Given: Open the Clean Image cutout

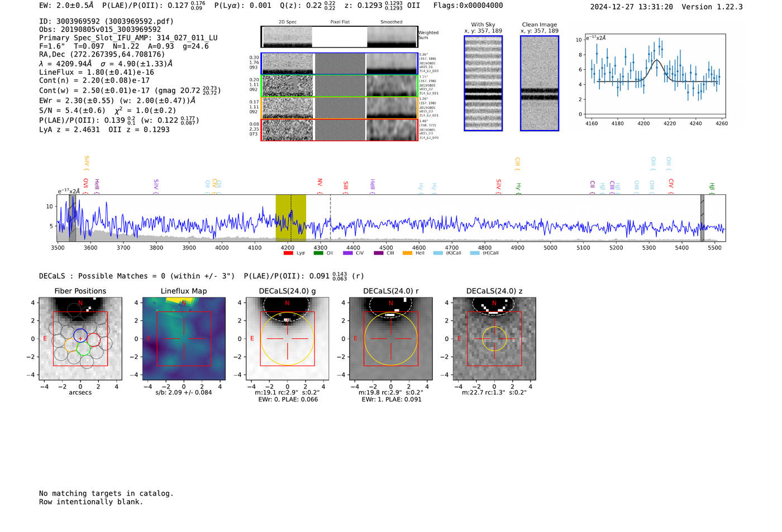Looking at the screenshot, I should click(x=540, y=83).
